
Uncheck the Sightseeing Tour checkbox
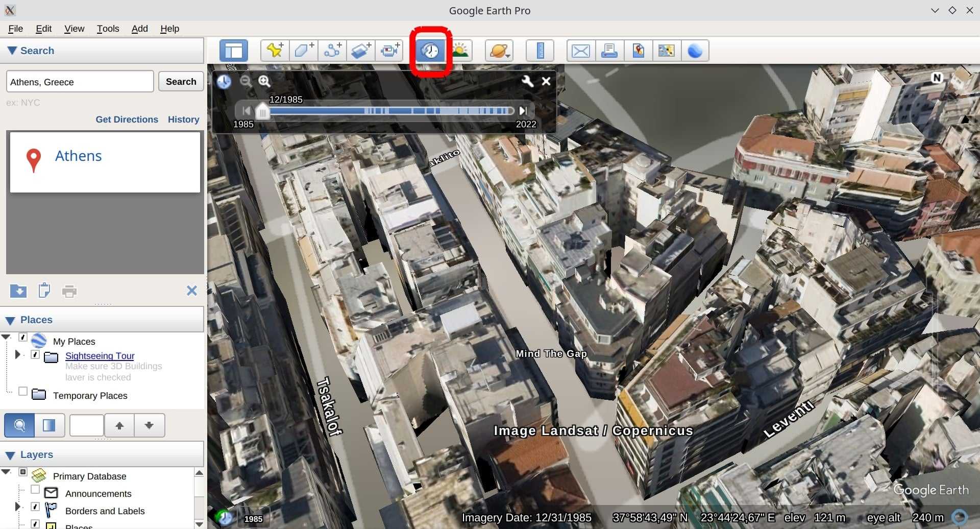point(35,354)
